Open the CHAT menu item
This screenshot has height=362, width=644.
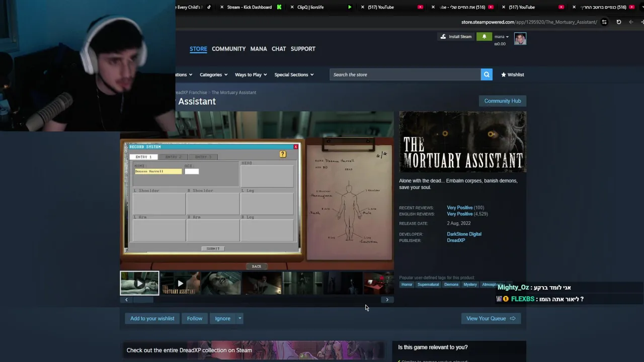(279, 49)
